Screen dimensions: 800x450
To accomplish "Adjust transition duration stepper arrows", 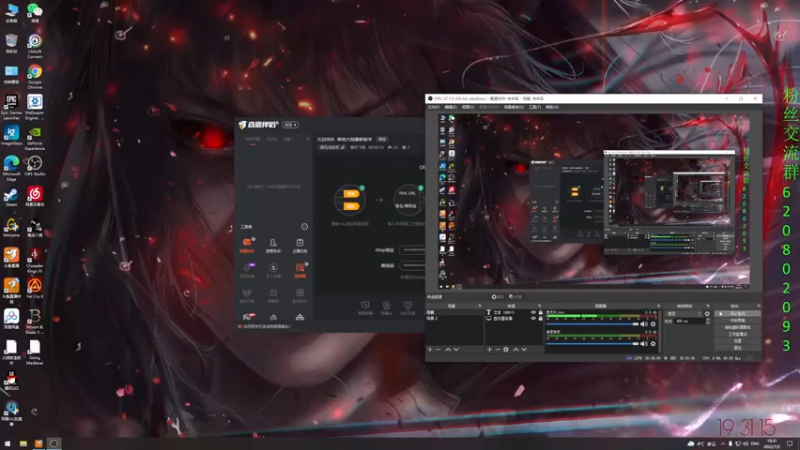I will pyautogui.click(x=708, y=321).
